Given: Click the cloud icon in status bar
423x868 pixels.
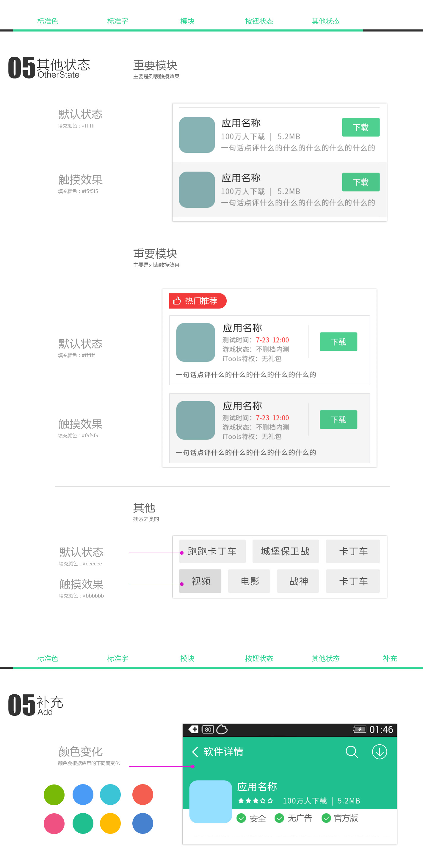Looking at the screenshot, I should (x=222, y=729).
